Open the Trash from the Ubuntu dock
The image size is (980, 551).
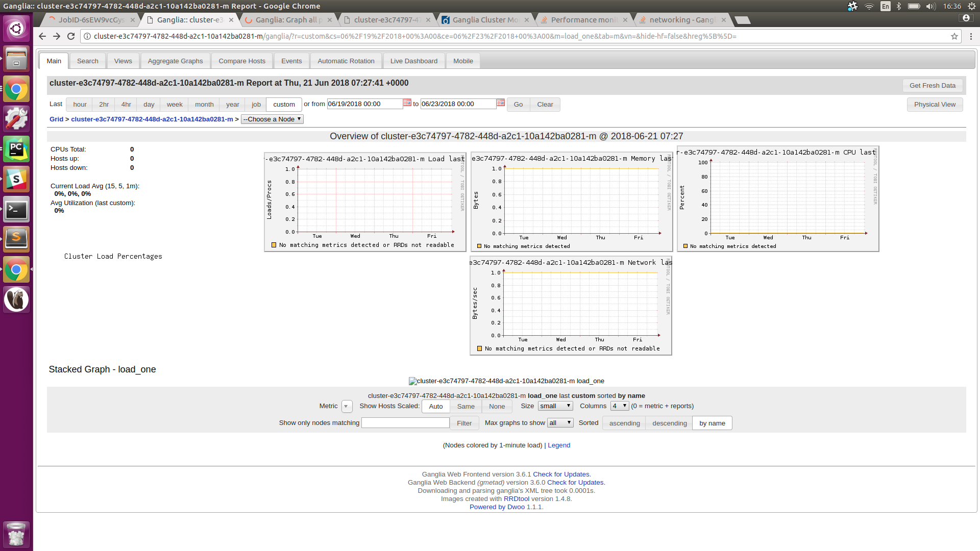point(16,534)
